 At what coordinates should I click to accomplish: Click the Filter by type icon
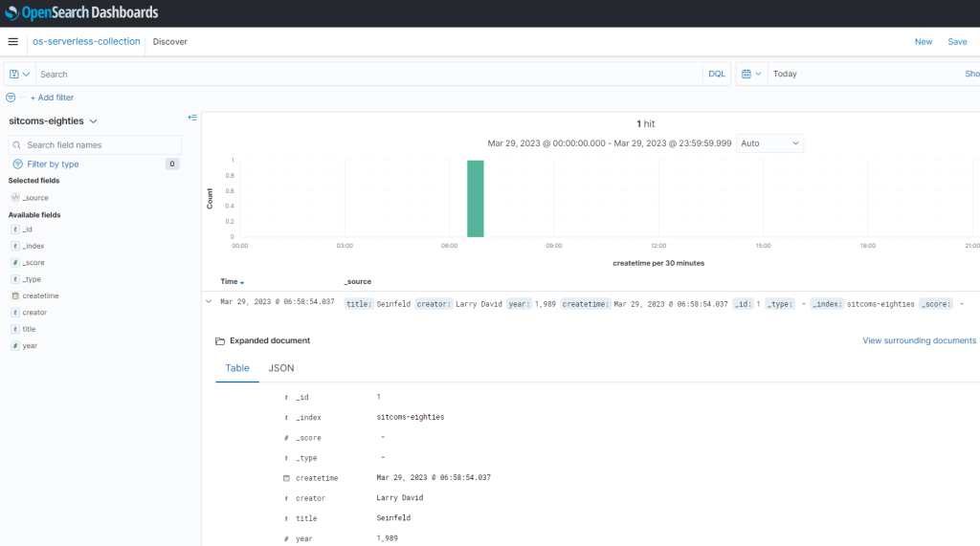click(17, 164)
